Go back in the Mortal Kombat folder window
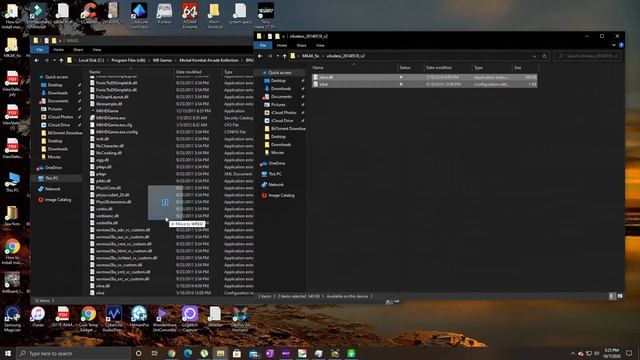Screen dimensions: 640x360 point(37,60)
